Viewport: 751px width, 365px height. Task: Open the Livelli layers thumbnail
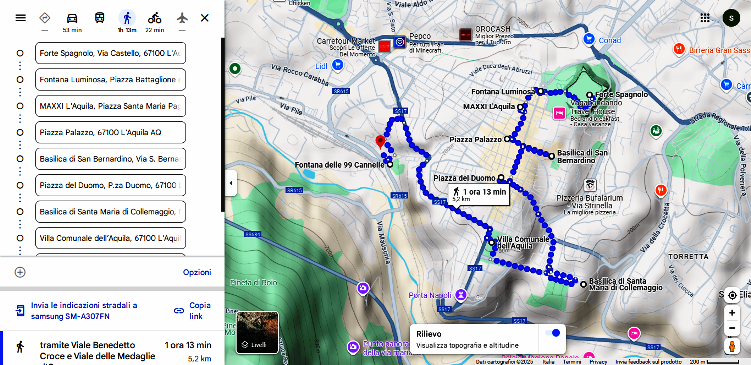point(257,332)
